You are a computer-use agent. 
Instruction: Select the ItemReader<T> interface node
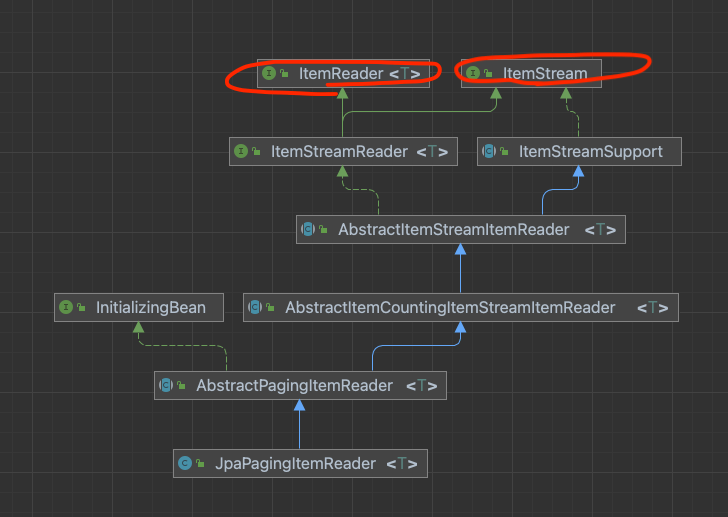(343, 73)
